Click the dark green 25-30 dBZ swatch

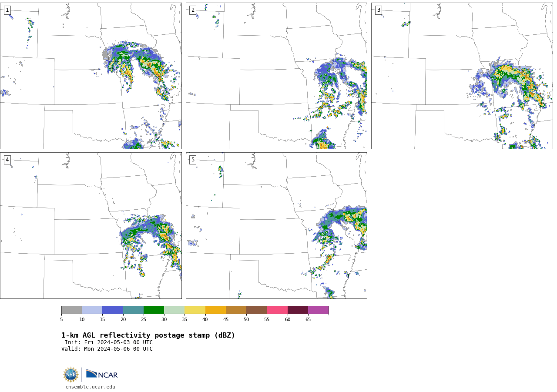click(x=154, y=310)
